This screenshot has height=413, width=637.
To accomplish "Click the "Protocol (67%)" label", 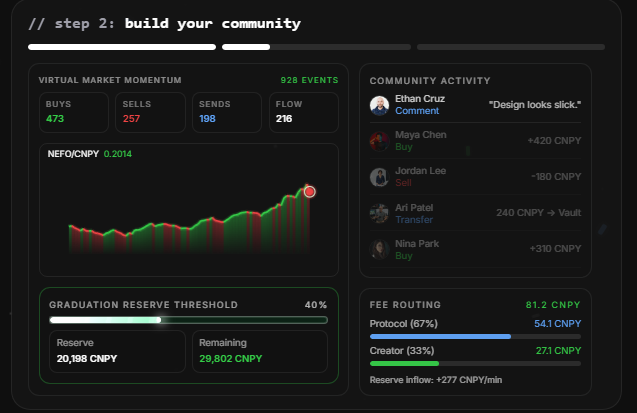I will pyautogui.click(x=404, y=324).
